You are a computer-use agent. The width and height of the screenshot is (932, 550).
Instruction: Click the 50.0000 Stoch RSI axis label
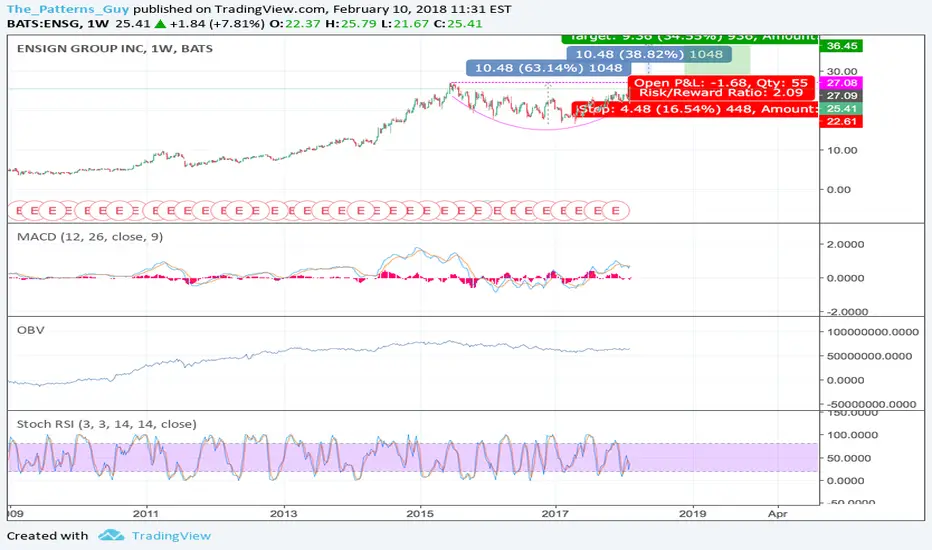849,458
